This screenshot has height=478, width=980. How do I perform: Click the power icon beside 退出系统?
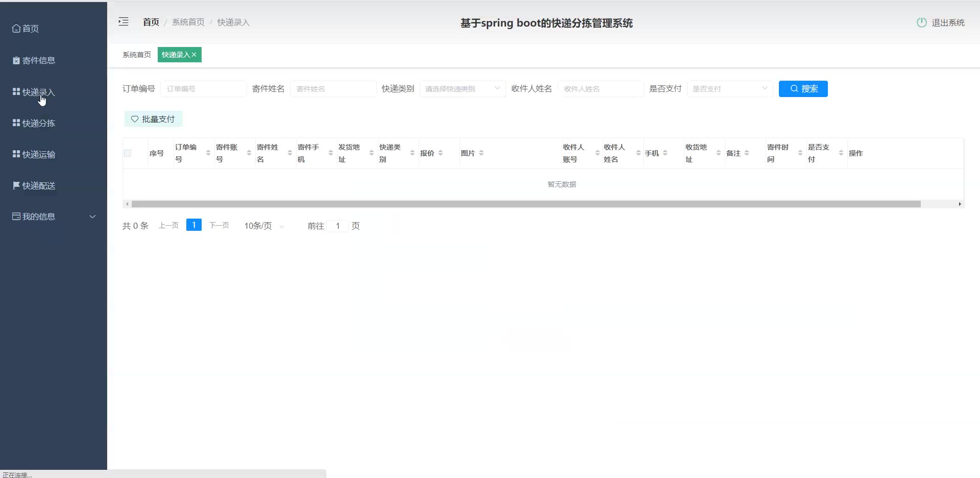pos(921,22)
